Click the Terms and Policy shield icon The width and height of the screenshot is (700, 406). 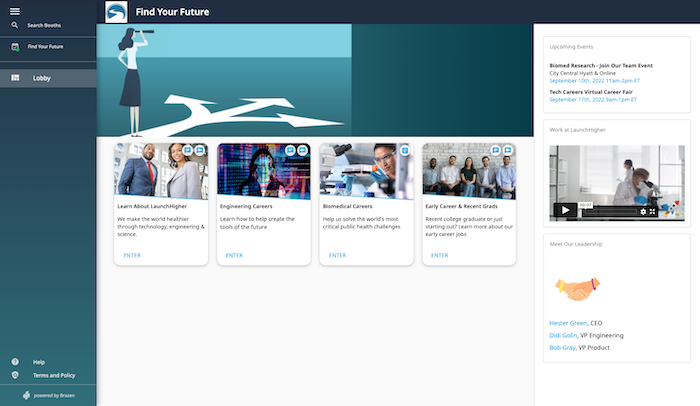15,375
